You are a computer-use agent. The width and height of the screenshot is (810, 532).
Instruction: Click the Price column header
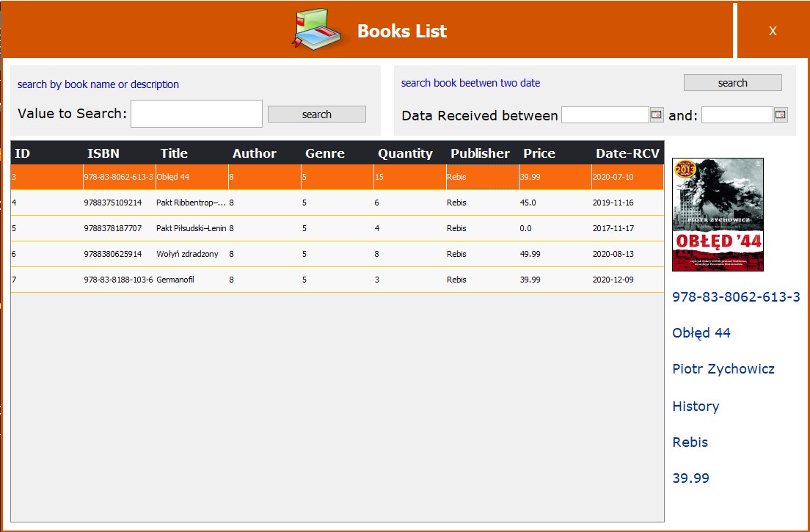539,153
